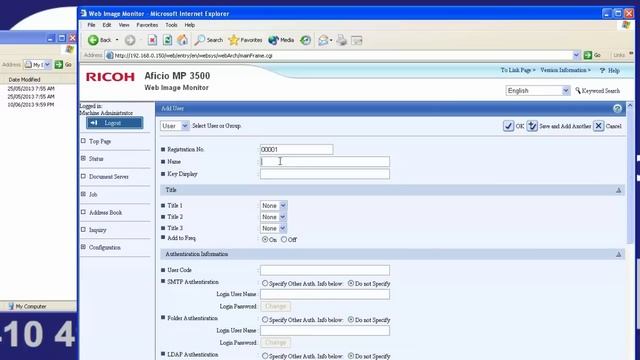Open the Favorites menu

click(147, 25)
